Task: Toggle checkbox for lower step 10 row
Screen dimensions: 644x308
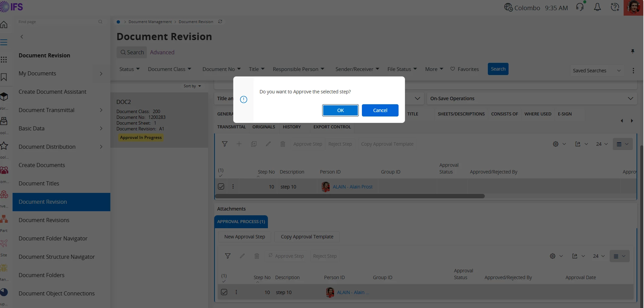Action: coord(224,292)
